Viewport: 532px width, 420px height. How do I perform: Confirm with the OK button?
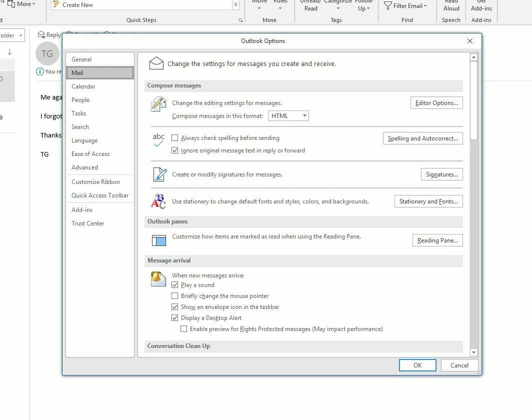coord(417,365)
